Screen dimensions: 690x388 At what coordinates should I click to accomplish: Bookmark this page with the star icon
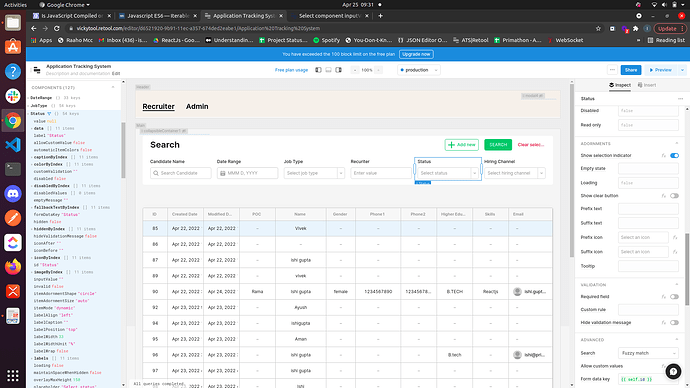(x=598, y=28)
